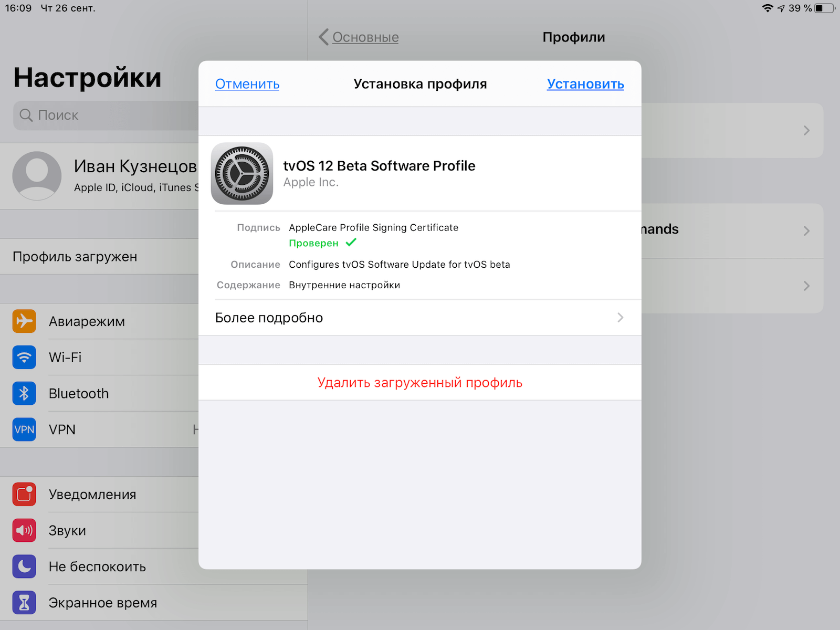The height and width of the screenshot is (630, 840).
Task: Open Авиарежим settings row
Action: 99,321
